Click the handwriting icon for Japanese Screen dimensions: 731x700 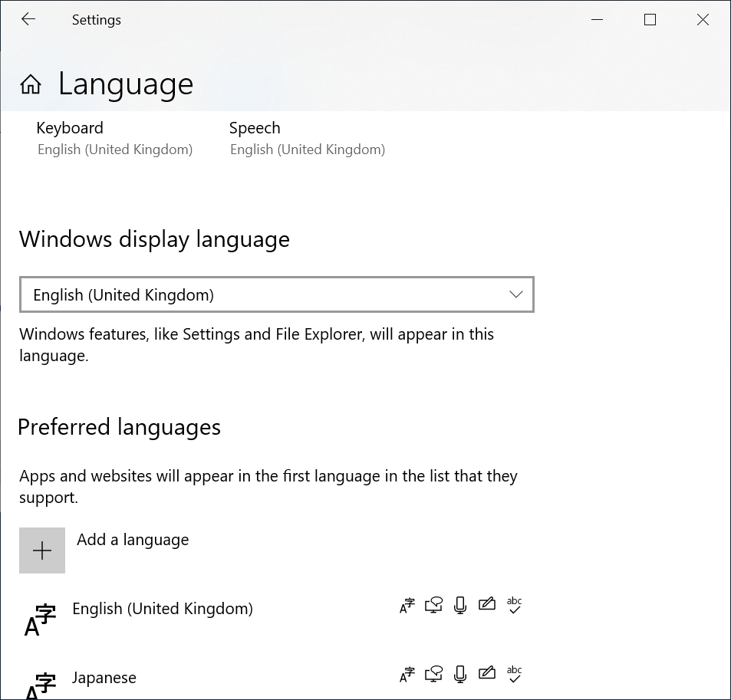coord(486,674)
